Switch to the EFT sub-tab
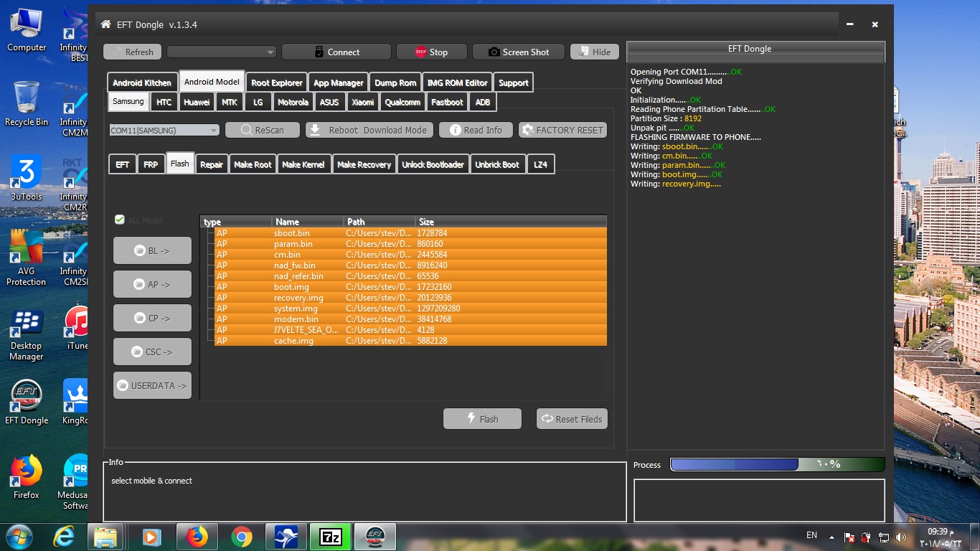 click(x=123, y=164)
